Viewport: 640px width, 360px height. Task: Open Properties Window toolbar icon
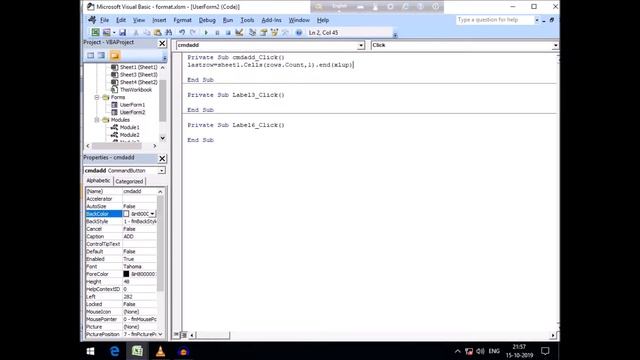[264, 33]
